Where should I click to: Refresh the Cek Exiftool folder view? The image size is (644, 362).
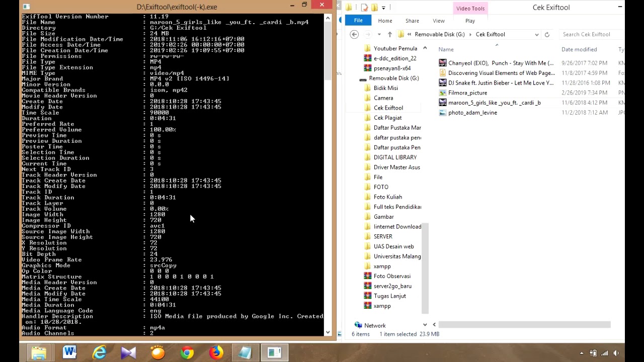tap(547, 34)
